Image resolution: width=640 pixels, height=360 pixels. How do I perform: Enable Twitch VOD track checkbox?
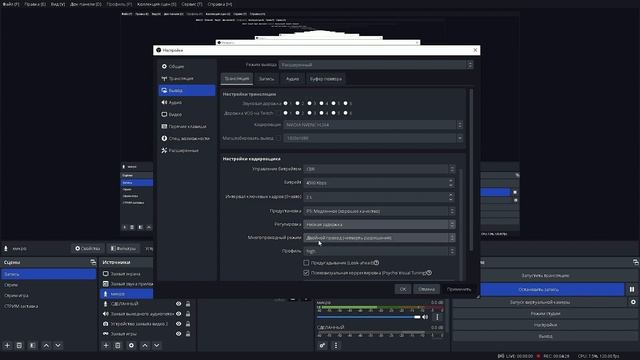[x=278, y=113]
